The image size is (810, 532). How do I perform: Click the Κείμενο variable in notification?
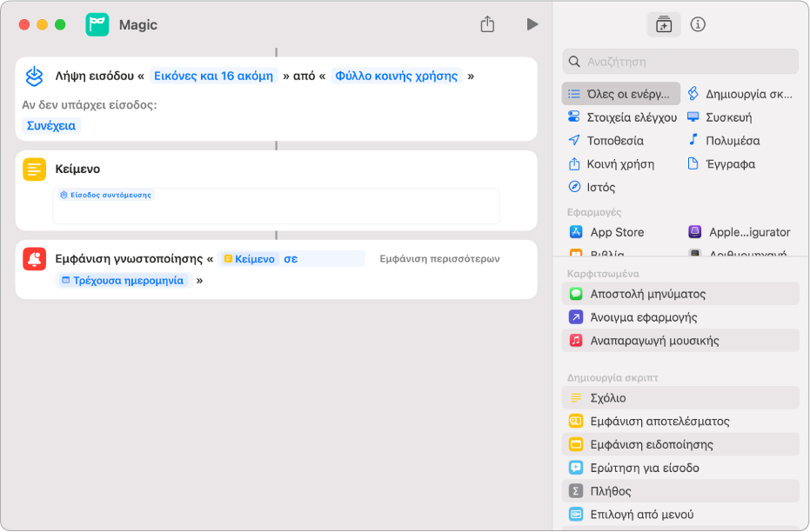coord(249,258)
